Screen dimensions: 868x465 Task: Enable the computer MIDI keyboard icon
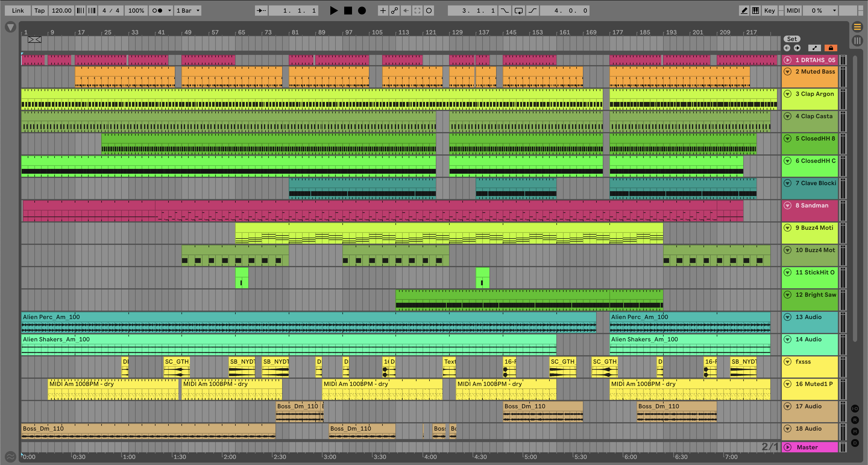coord(756,11)
